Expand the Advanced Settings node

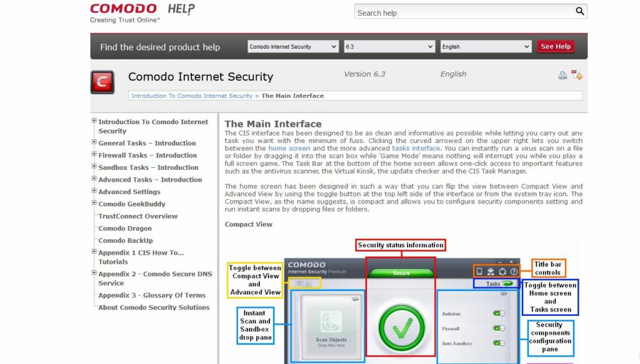point(94,191)
